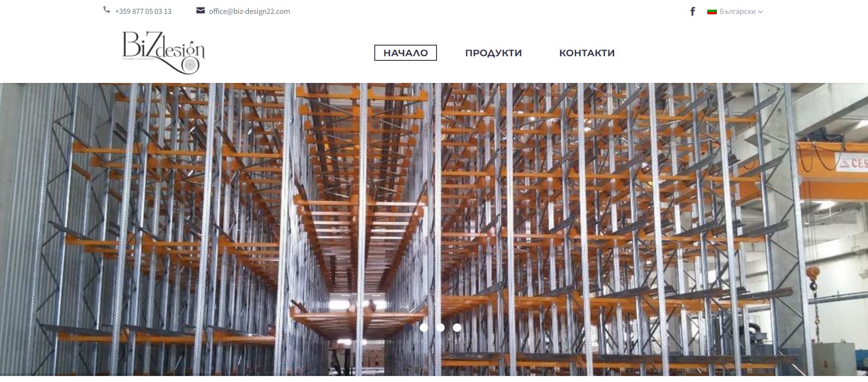The height and width of the screenshot is (382, 868).
Task: Select the first dark slide dot
Action: pos(407,328)
